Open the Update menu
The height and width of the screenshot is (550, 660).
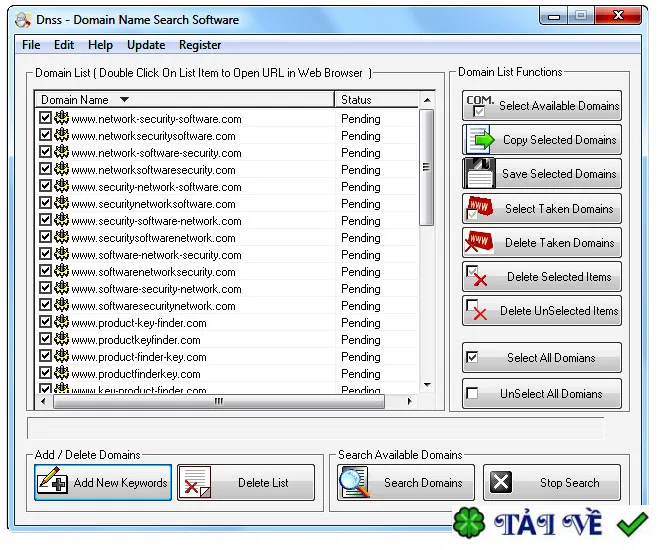146,45
